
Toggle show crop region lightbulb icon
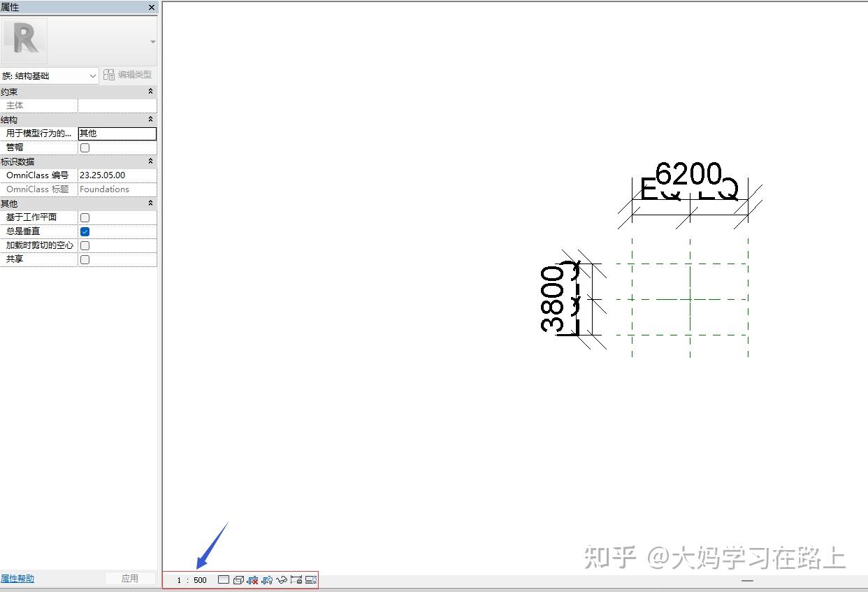pyautogui.click(x=267, y=579)
